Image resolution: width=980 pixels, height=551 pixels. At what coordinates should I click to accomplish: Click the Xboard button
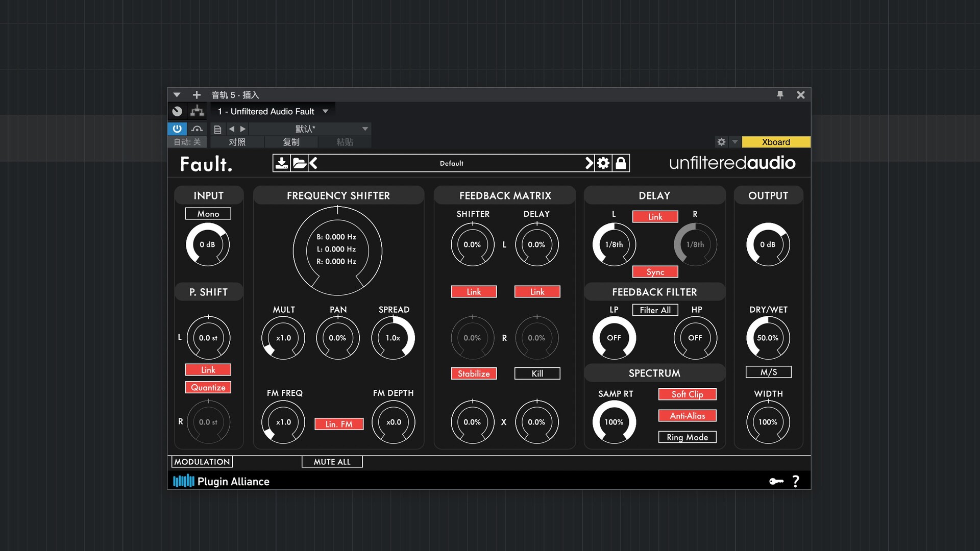pyautogui.click(x=776, y=142)
